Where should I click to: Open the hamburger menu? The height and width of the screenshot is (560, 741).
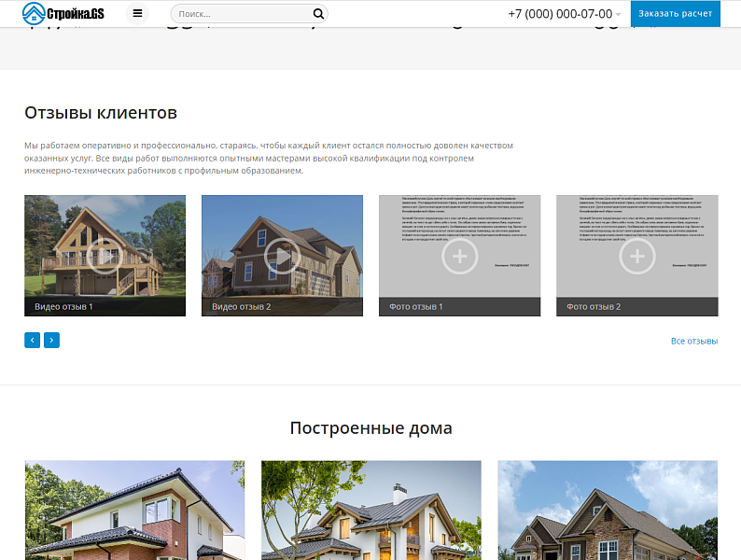tap(137, 14)
